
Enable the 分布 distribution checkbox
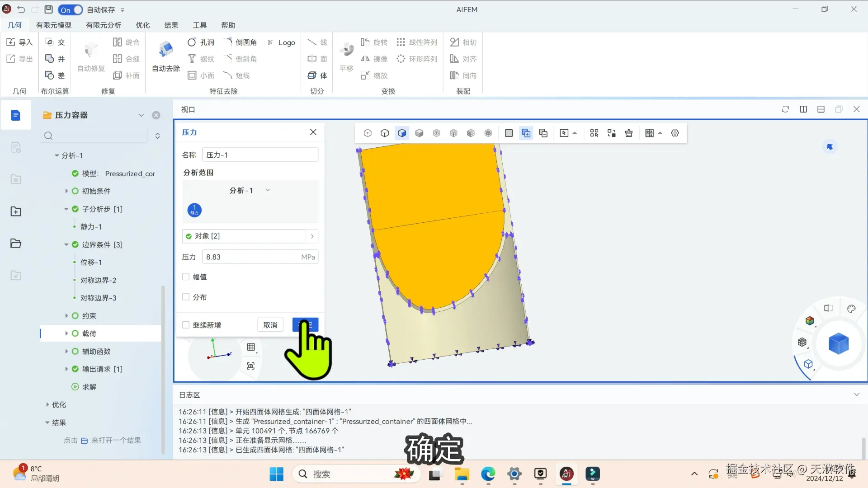click(186, 297)
